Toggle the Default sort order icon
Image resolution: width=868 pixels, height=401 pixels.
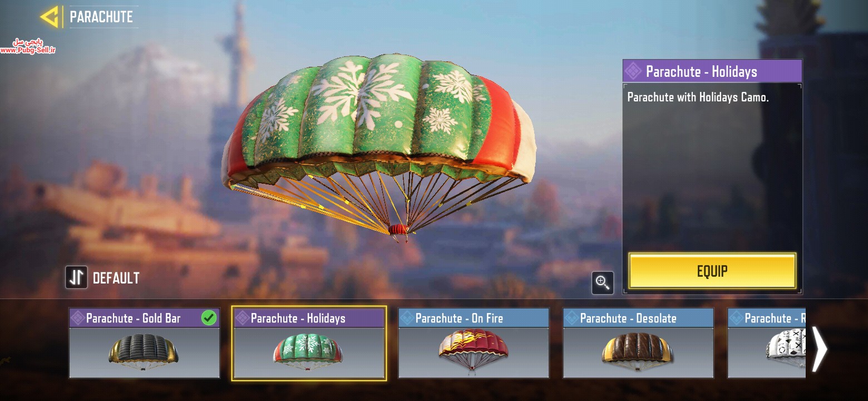(77, 277)
